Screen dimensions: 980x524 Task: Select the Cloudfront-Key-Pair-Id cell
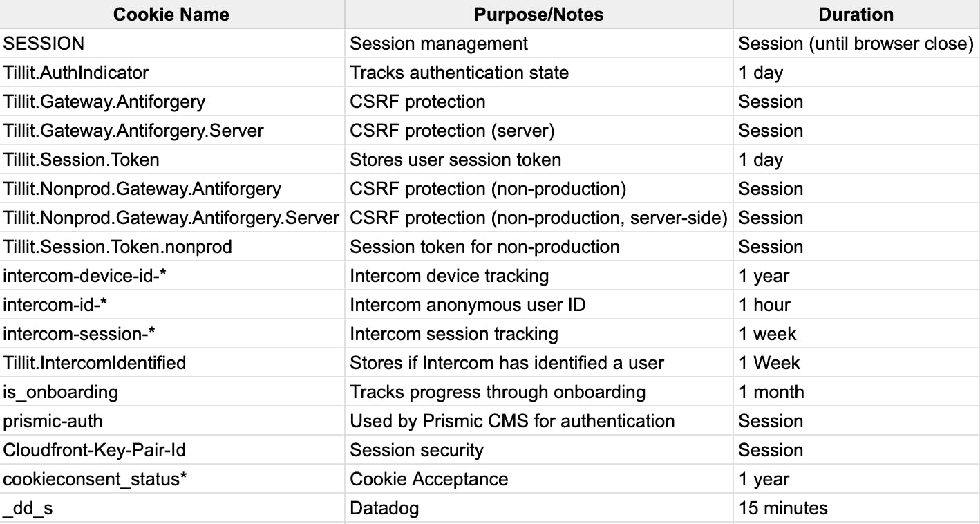pos(172,450)
